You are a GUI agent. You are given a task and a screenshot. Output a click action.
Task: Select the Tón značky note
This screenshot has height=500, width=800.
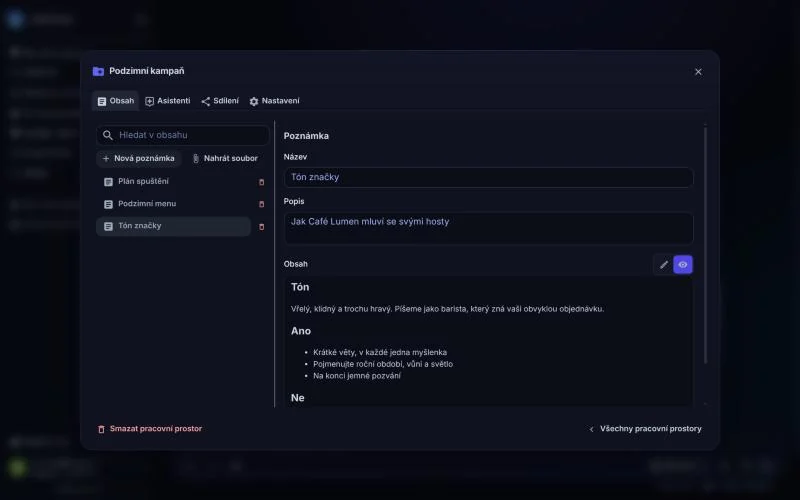(173, 226)
